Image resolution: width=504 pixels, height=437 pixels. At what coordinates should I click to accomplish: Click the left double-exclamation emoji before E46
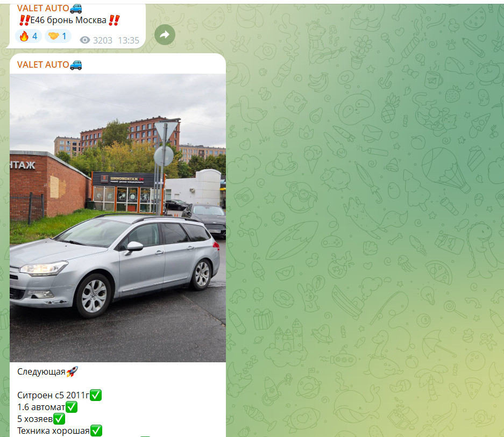tap(24, 19)
